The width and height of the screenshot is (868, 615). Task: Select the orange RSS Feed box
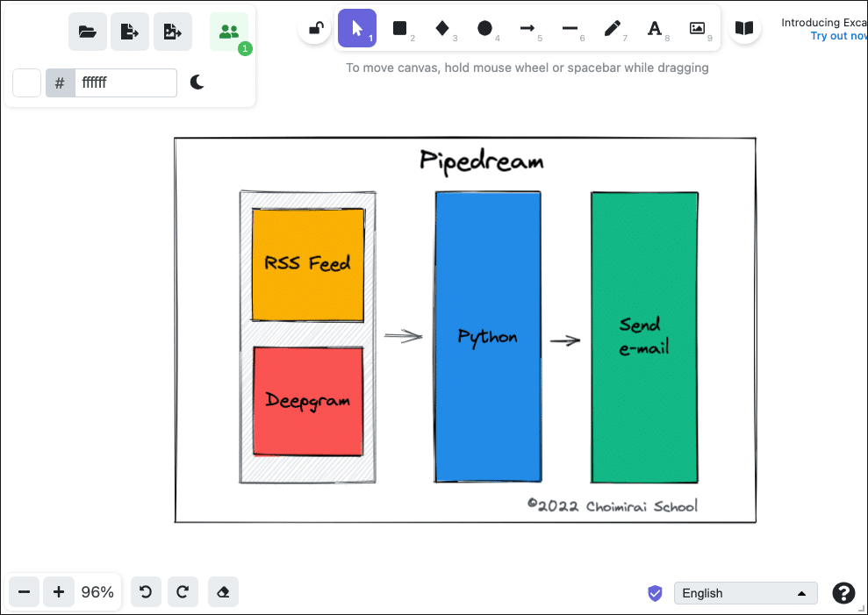[x=308, y=265]
